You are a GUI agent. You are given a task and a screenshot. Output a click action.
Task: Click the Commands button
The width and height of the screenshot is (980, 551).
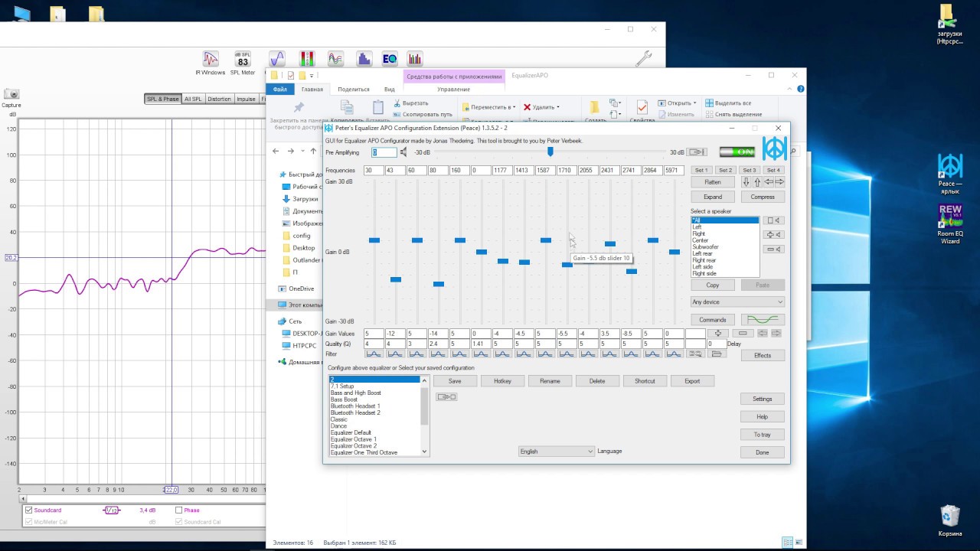[713, 320]
